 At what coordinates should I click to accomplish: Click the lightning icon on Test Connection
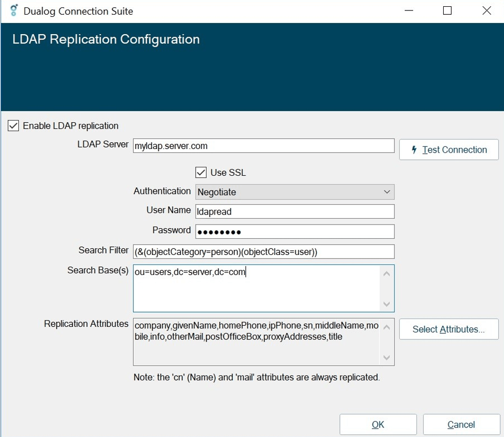click(x=414, y=150)
